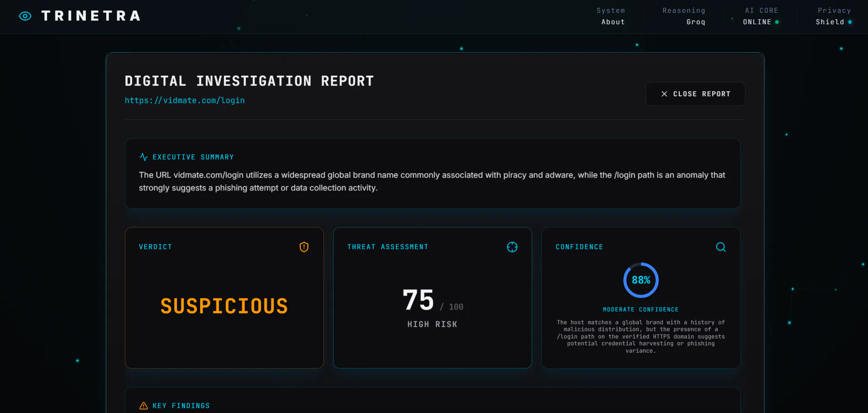Click the KEY FINDINGS heading
The height and width of the screenshot is (413, 868).
pyautogui.click(x=181, y=406)
